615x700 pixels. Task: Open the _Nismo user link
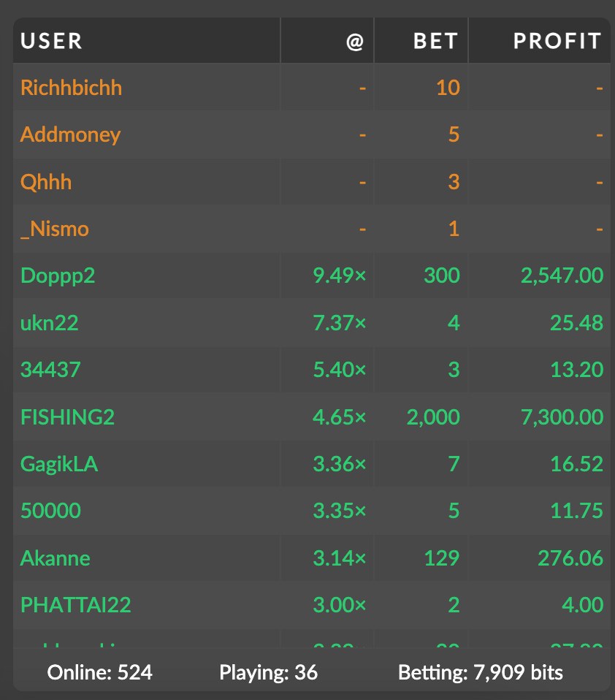[55, 229]
